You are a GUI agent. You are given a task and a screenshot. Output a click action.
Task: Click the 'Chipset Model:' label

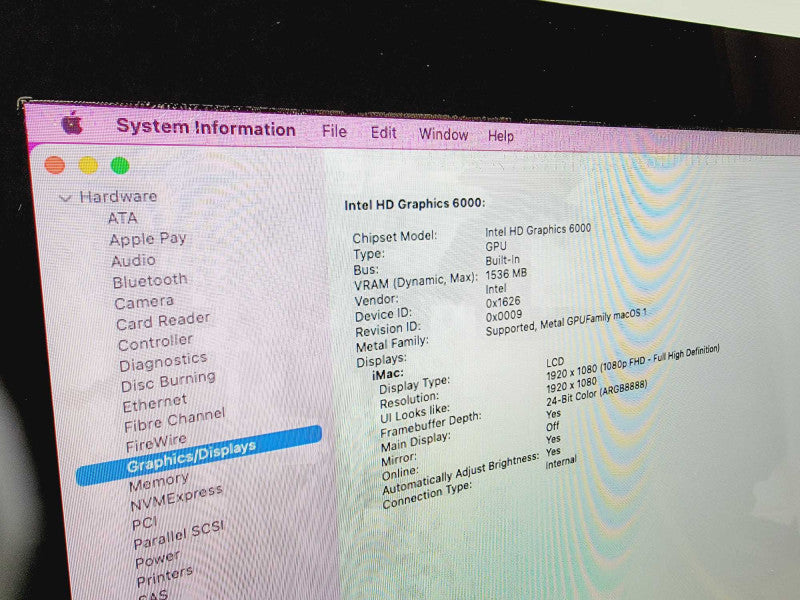(x=395, y=237)
